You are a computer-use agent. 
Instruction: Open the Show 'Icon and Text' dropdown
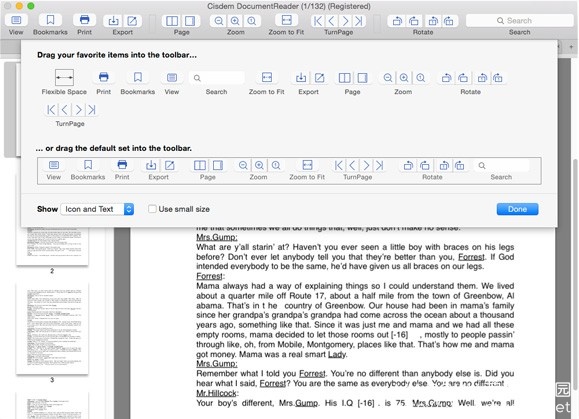click(97, 209)
